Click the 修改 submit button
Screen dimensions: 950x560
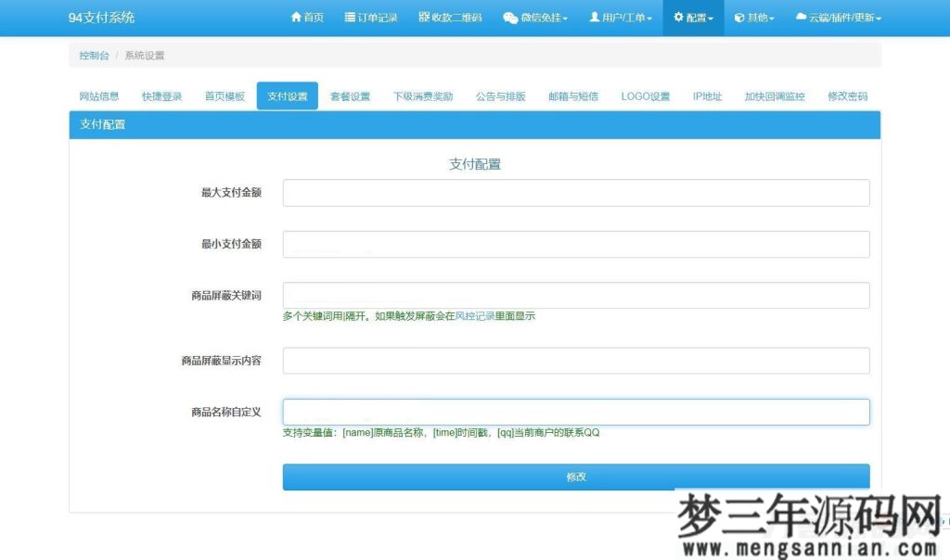[x=576, y=476]
